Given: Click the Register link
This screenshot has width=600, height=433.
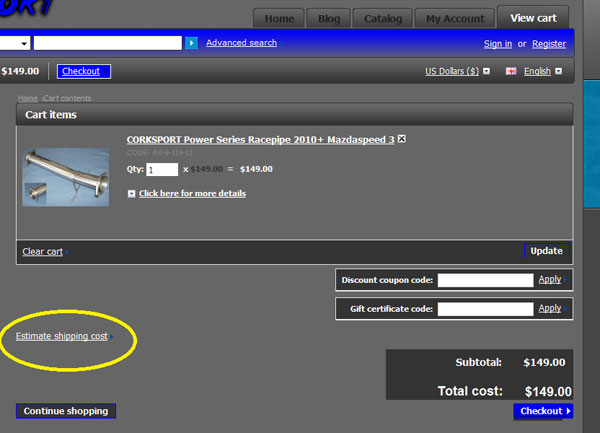Looking at the screenshot, I should (549, 44).
